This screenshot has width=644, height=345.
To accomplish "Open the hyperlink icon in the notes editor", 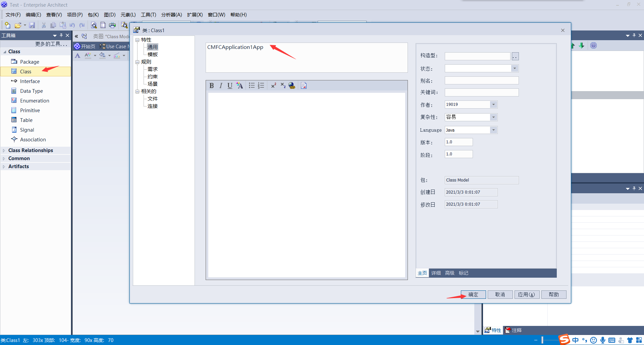I will pyautogui.click(x=292, y=85).
